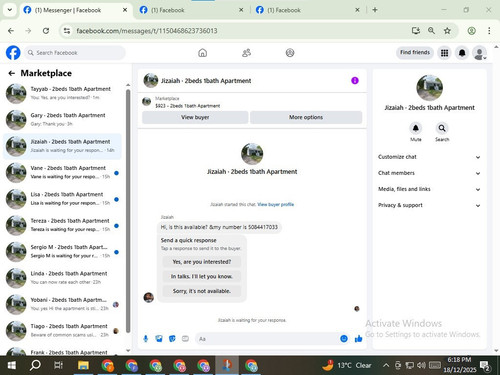The height and width of the screenshot is (375, 500).
Task: Search within the Jizaiah conversation
Action: click(442, 128)
